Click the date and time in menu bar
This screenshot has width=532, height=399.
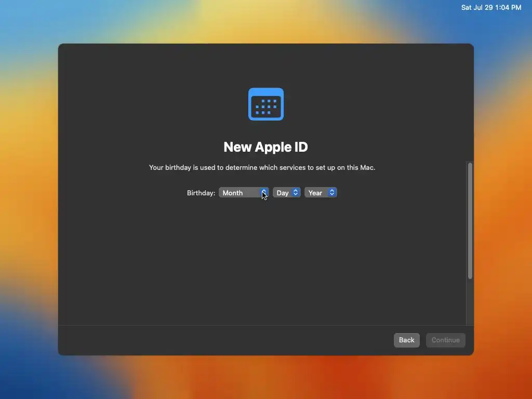(x=491, y=7)
